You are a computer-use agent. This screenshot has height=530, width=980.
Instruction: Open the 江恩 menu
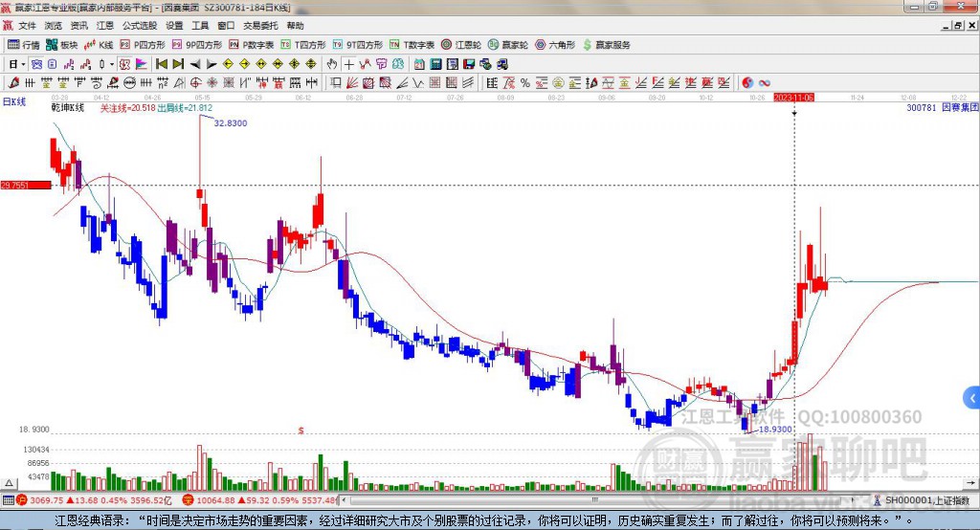pyautogui.click(x=105, y=26)
